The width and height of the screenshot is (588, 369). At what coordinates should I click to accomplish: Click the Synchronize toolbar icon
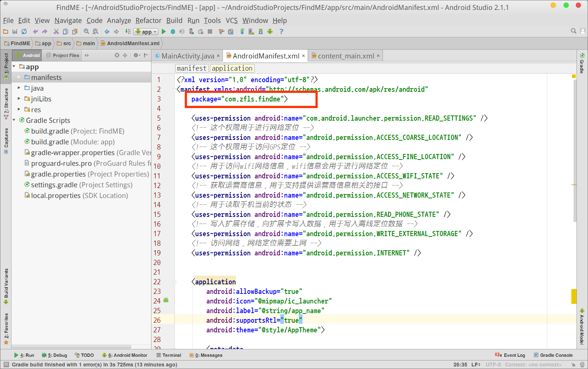coord(24,31)
